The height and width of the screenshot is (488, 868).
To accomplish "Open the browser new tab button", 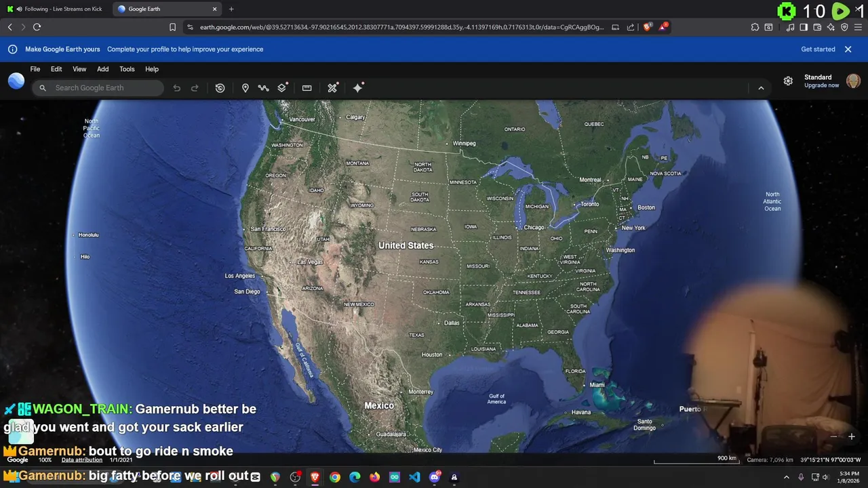I will tap(231, 9).
